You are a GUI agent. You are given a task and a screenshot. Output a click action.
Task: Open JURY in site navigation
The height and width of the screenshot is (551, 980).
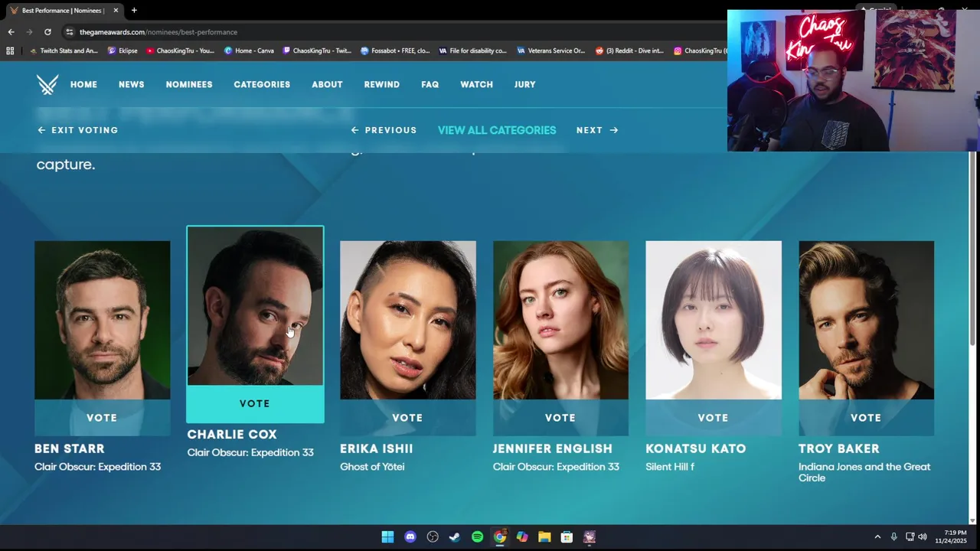click(x=524, y=84)
